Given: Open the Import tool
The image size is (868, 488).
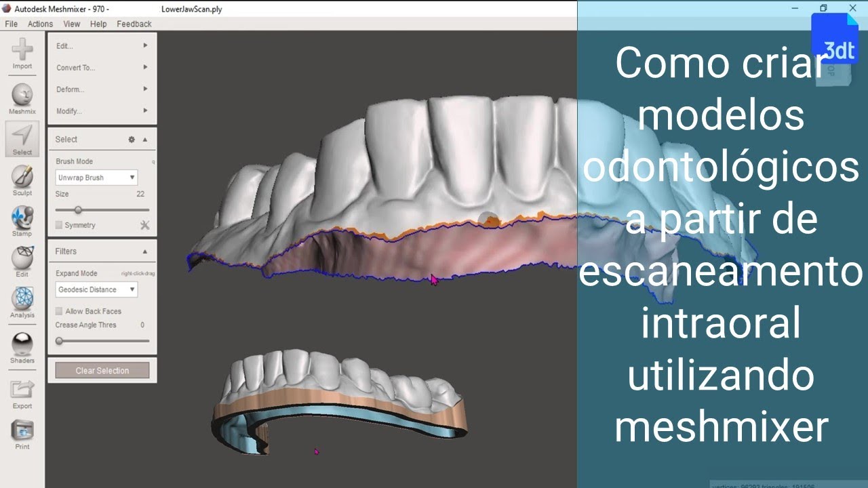Looking at the screenshot, I should pos(22,54).
